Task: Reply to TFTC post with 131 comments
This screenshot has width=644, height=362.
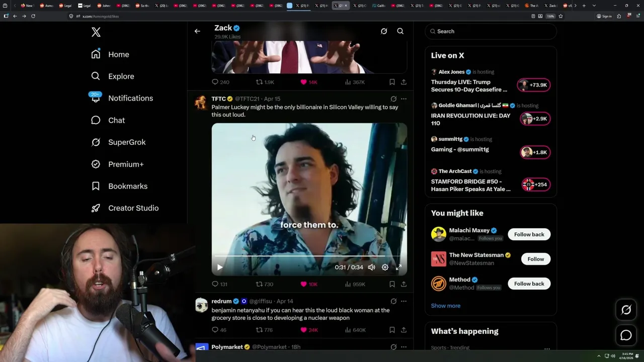Action: (x=219, y=284)
